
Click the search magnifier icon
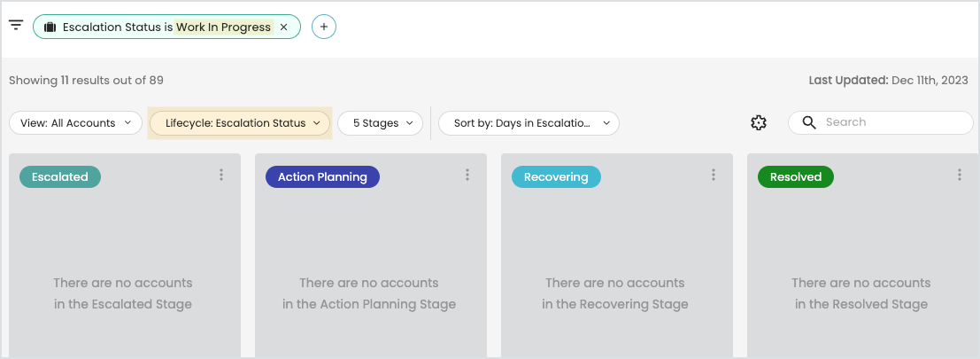809,122
